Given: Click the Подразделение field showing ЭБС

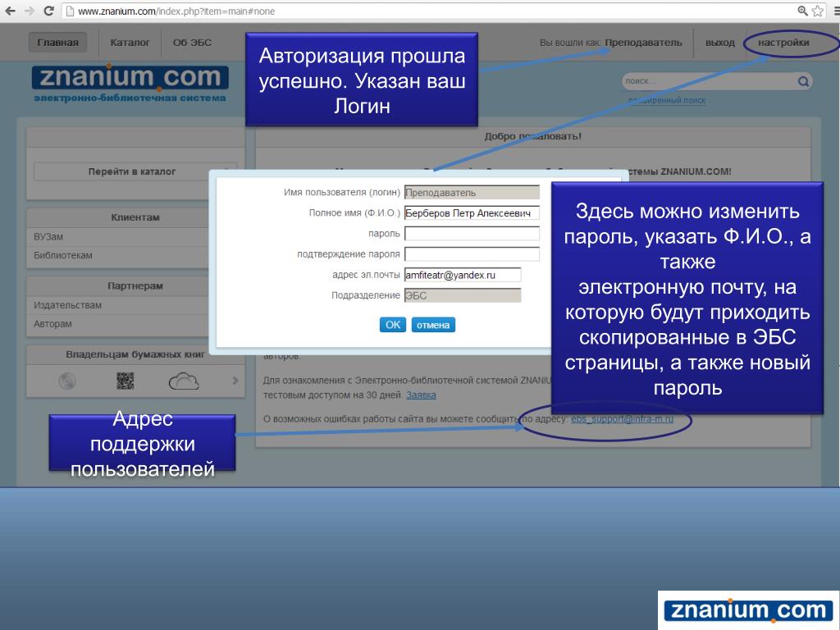Looking at the screenshot, I should (463, 295).
